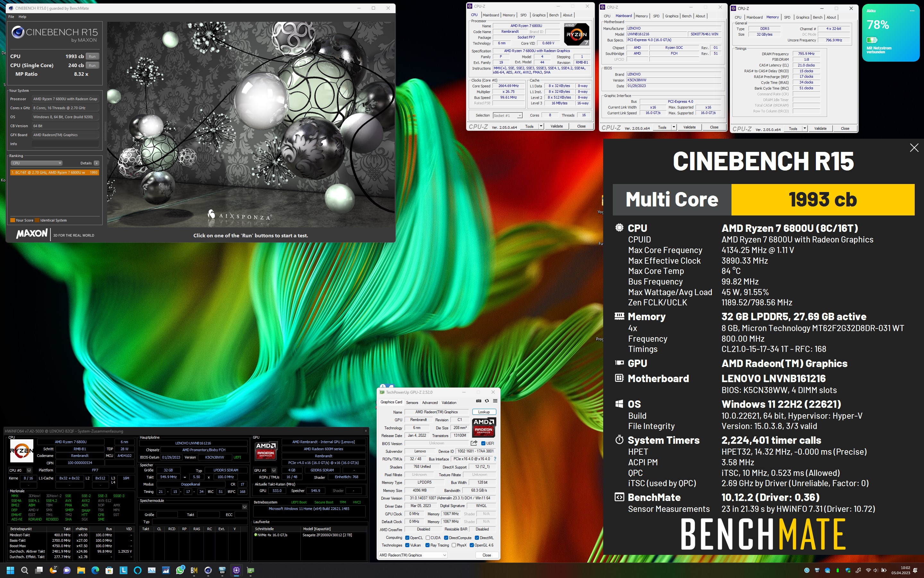The width and height of the screenshot is (924, 578).
Task: Switch to GPU-Z taskbar icon
Action: [251, 570]
